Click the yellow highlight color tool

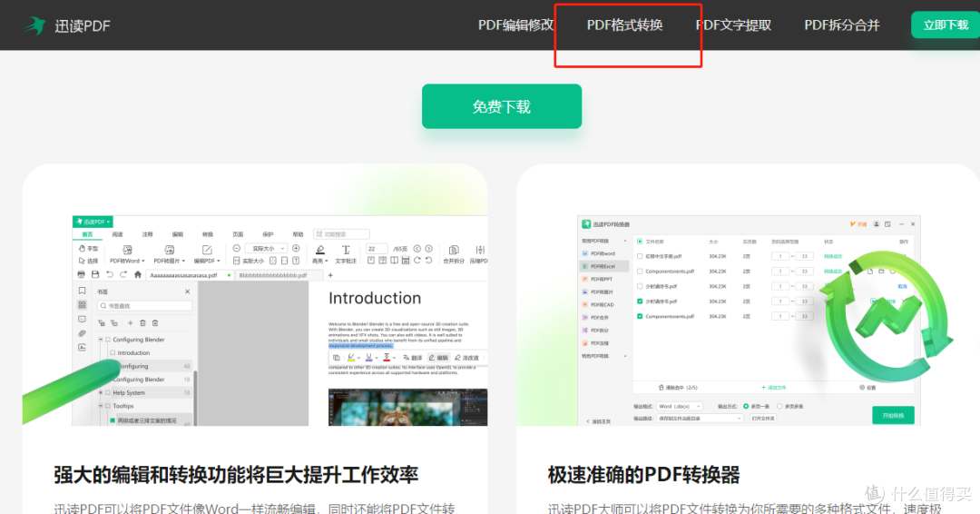point(351,358)
